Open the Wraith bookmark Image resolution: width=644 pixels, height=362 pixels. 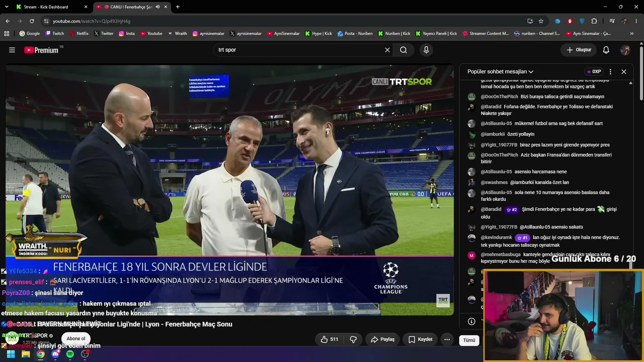click(x=178, y=34)
